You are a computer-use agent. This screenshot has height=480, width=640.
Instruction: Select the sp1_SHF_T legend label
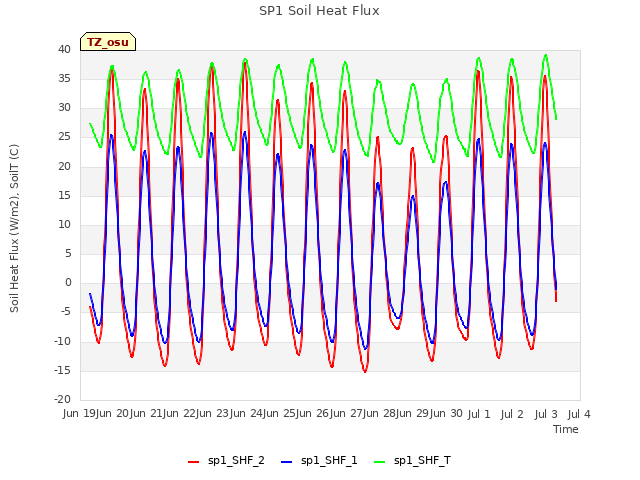[x=422, y=461]
